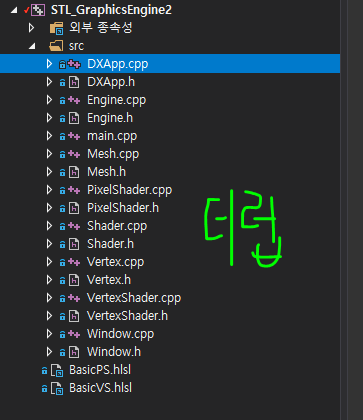The height and width of the screenshot is (420, 363).
Task: Select the PixelShader.cpp file name
Action: tap(130, 190)
